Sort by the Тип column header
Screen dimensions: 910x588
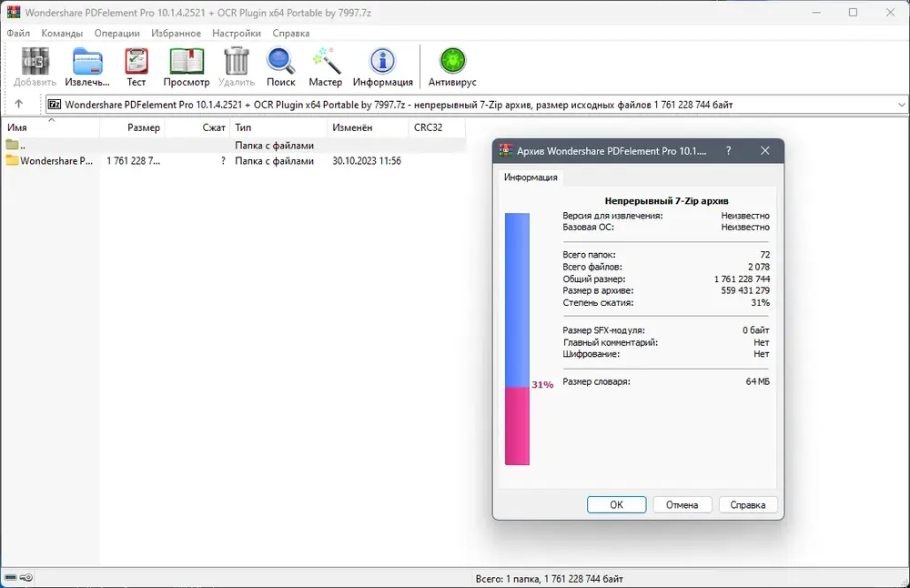[278, 127]
